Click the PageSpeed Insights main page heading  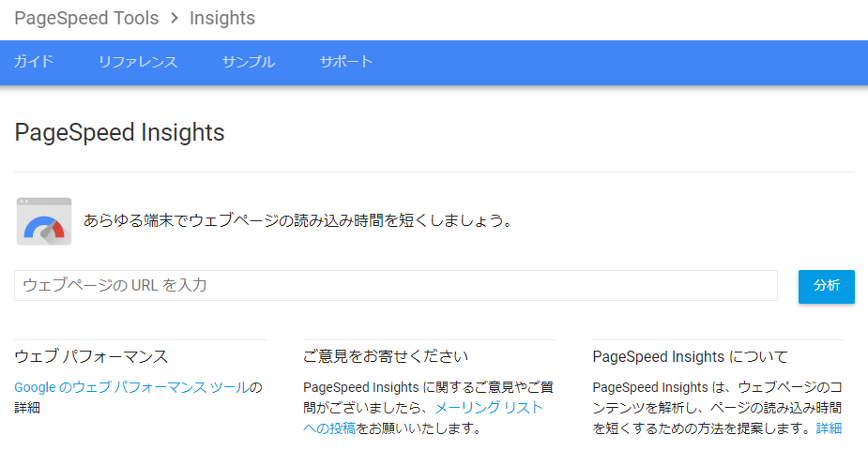point(120,132)
